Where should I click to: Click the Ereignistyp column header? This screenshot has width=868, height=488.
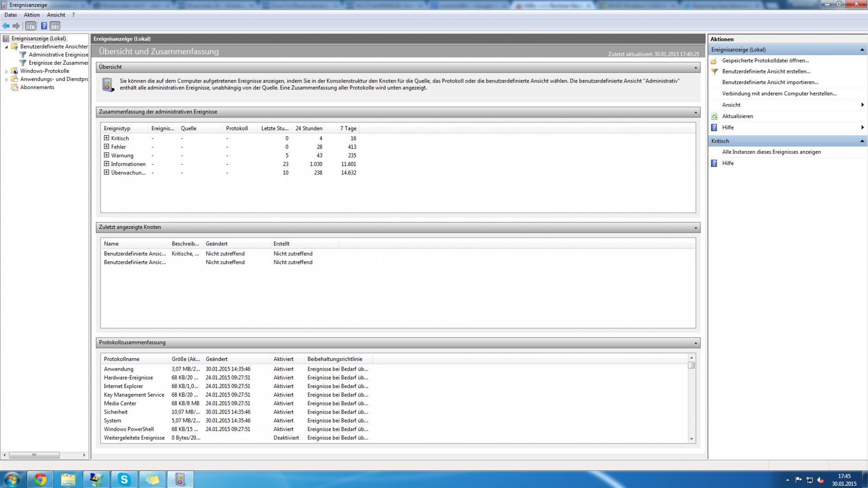125,128
